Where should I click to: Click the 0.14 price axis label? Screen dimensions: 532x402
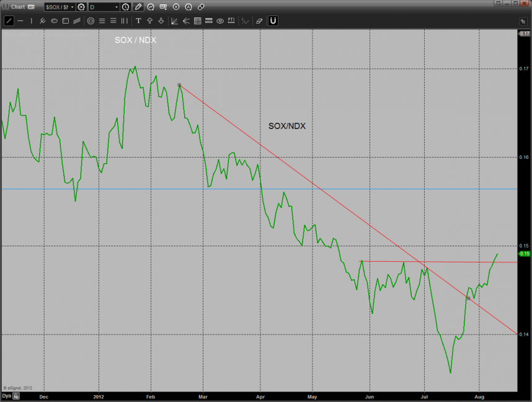524,334
